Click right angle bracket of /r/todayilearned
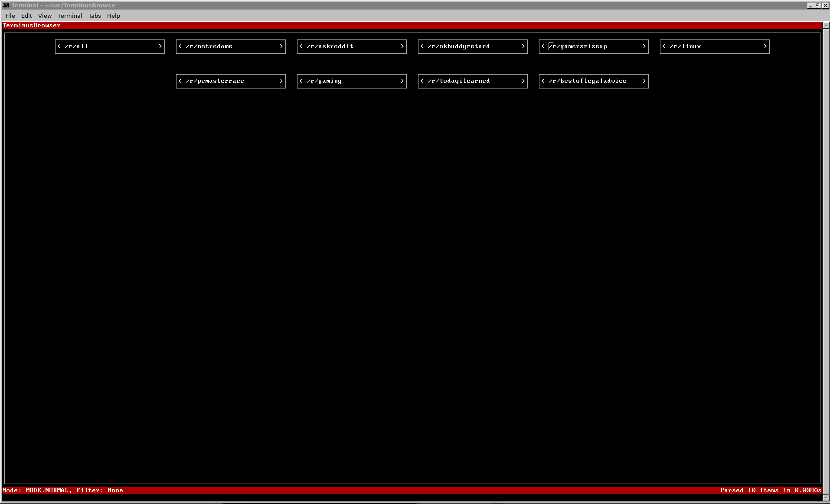Screen dimensions: 830x504 click(x=523, y=81)
